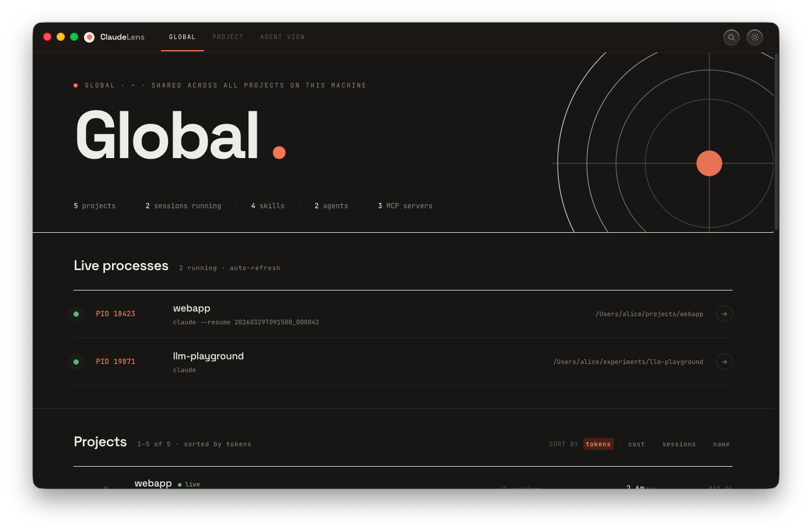Click path /Users/alice/experiments/llm-playground

(628, 362)
